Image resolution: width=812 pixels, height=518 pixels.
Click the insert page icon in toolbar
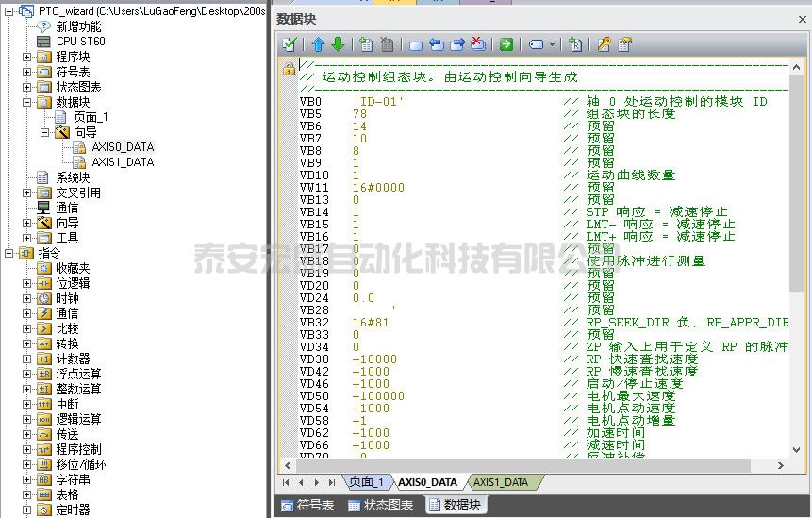(366, 44)
